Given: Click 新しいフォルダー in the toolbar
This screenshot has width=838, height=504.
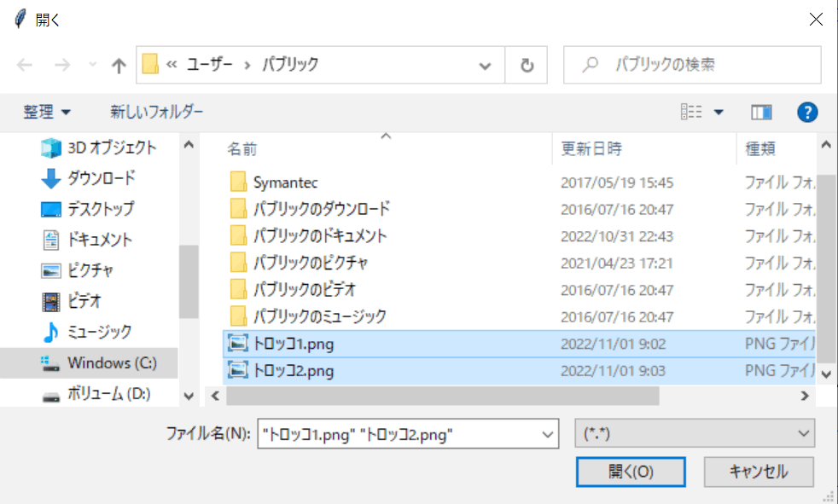Looking at the screenshot, I should tap(156, 112).
